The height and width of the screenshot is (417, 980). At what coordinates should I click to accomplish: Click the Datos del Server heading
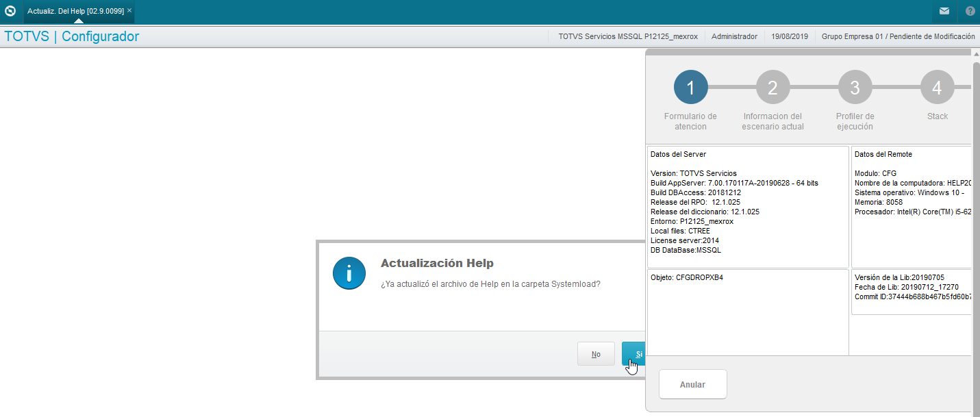(x=678, y=154)
